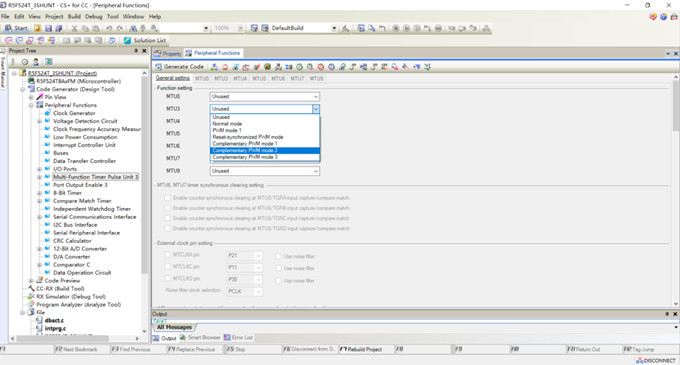Open the DefaultBuild mode dropdown
The height and width of the screenshot is (365, 680).
point(334,28)
